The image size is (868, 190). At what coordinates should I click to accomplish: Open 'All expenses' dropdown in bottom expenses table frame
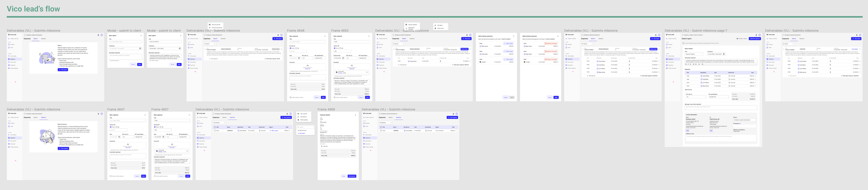(218, 123)
